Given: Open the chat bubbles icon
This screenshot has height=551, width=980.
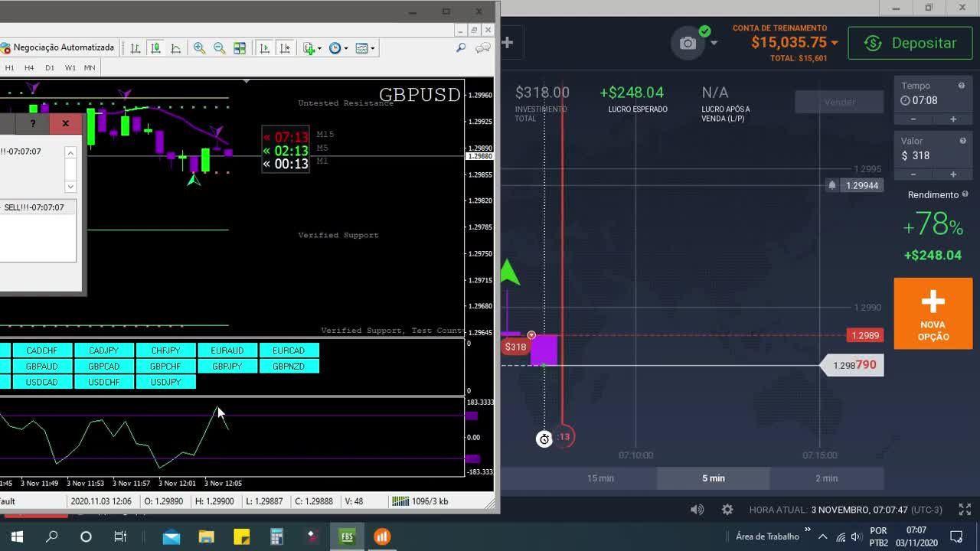Looking at the screenshot, I should [x=483, y=47].
